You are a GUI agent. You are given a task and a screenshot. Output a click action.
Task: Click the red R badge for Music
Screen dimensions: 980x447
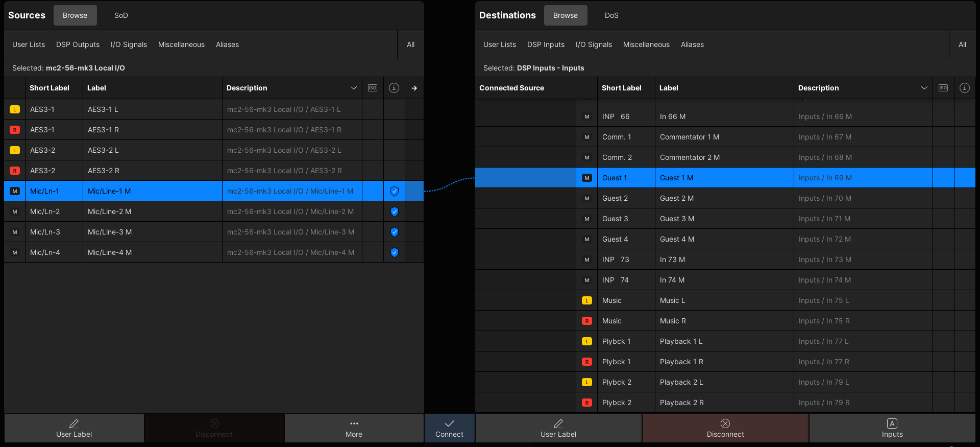587,321
